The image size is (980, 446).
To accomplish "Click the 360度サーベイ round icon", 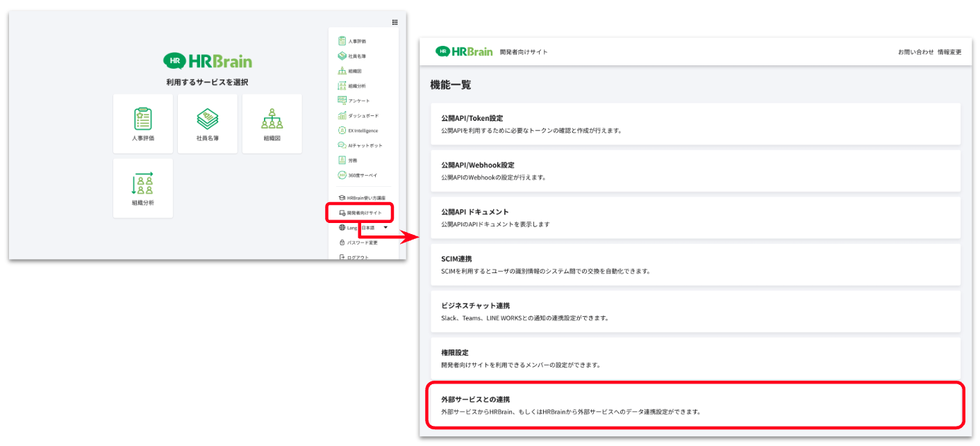I will pos(342,175).
